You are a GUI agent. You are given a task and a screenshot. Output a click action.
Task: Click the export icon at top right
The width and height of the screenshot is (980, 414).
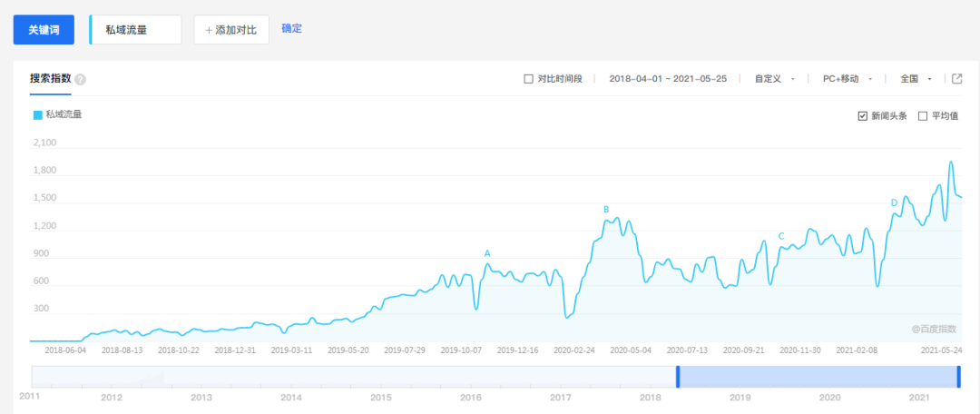click(956, 79)
